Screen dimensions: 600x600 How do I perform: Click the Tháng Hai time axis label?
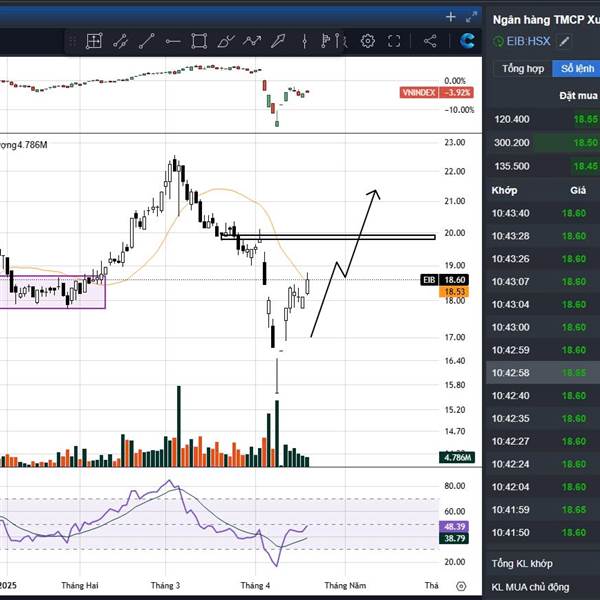tap(80, 585)
